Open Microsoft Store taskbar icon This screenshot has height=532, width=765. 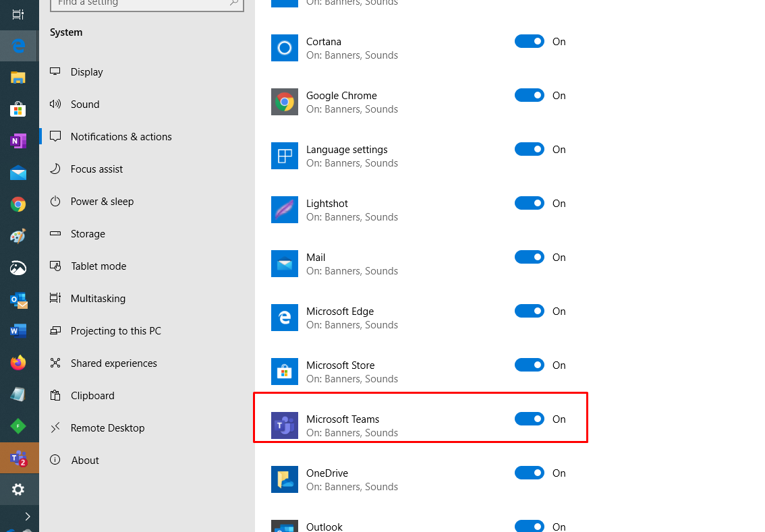tap(18, 109)
